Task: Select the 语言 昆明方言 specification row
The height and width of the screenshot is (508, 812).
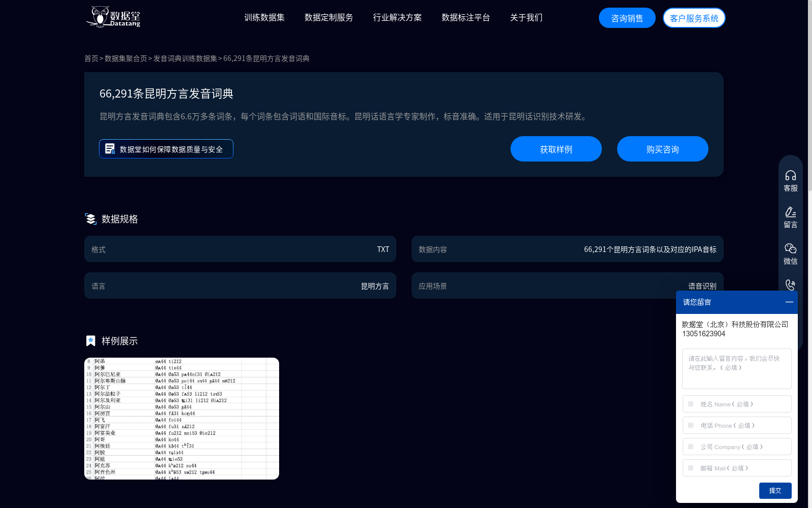Action: pyautogui.click(x=240, y=285)
